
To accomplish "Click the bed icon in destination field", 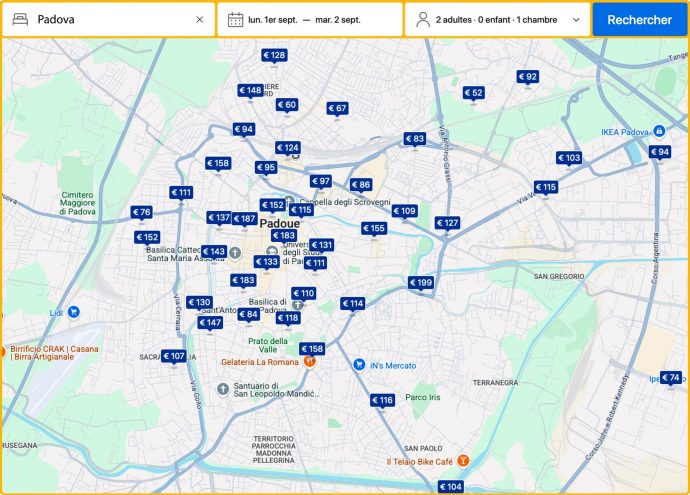I will coord(20,19).
